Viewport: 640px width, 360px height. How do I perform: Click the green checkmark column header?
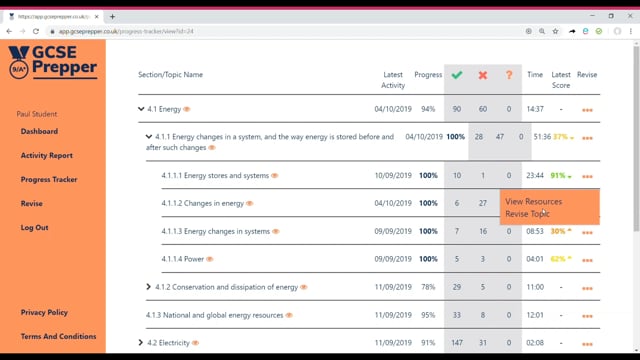pyautogui.click(x=457, y=75)
